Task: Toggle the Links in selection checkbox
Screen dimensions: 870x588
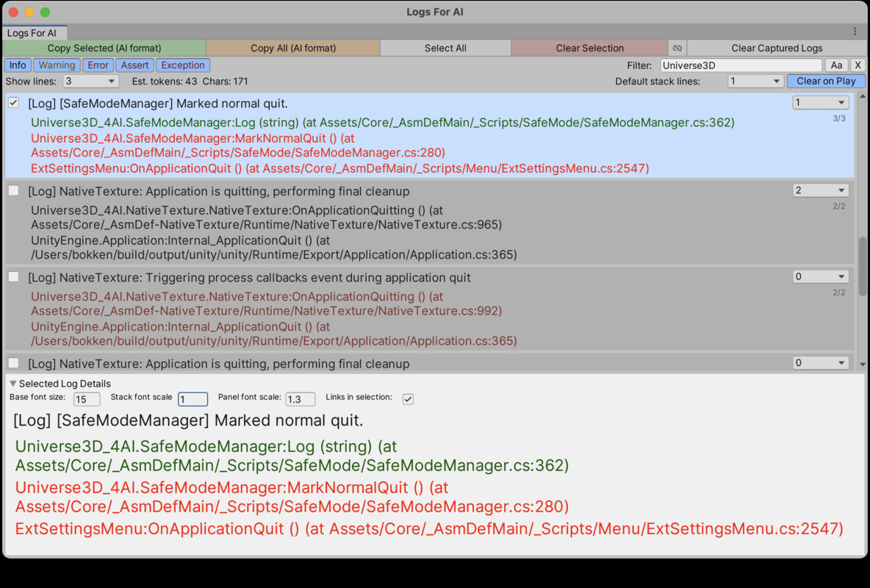Action: (408, 398)
